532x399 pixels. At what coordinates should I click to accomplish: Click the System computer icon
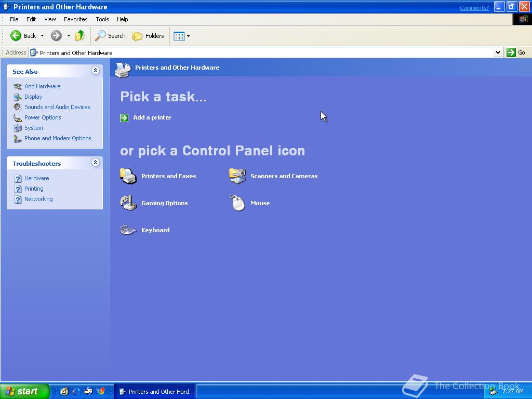pyautogui.click(x=17, y=128)
